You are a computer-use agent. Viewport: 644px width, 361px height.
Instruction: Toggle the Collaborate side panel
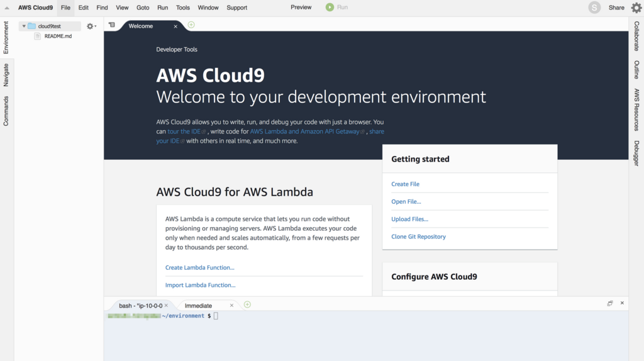636,36
